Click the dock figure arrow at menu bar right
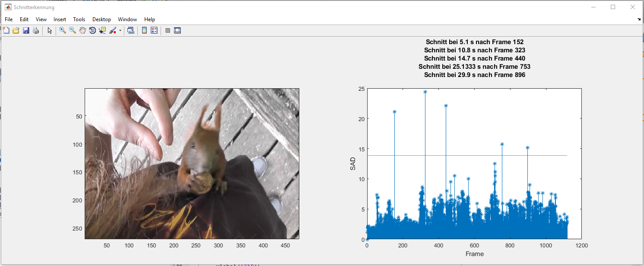The height and width of the screenshot is (266, 644). pos(639,19)
